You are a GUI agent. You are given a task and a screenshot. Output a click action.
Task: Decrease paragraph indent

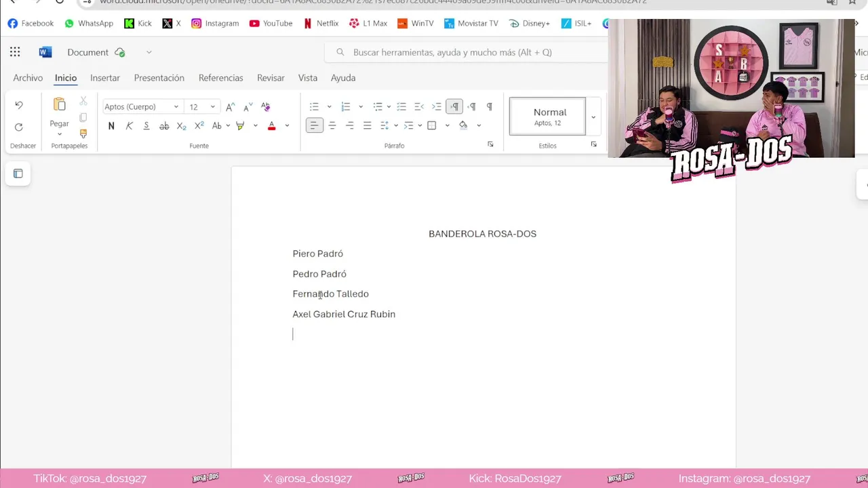[419, 106]
